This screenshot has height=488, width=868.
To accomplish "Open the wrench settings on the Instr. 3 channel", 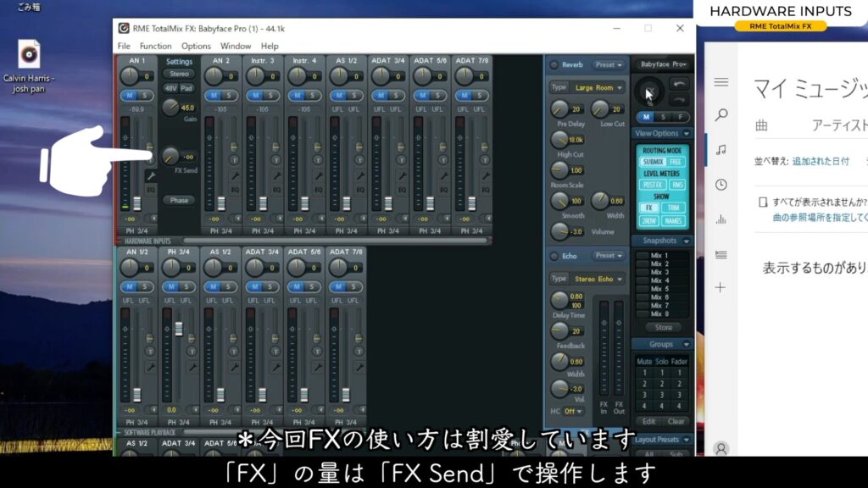I will tap(276, 176).
